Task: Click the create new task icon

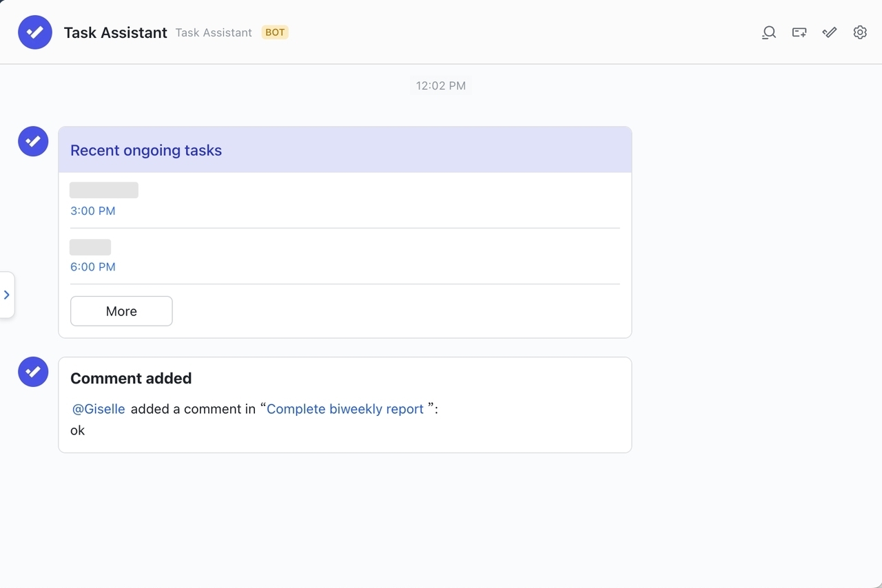Action: tap(799, 32)
